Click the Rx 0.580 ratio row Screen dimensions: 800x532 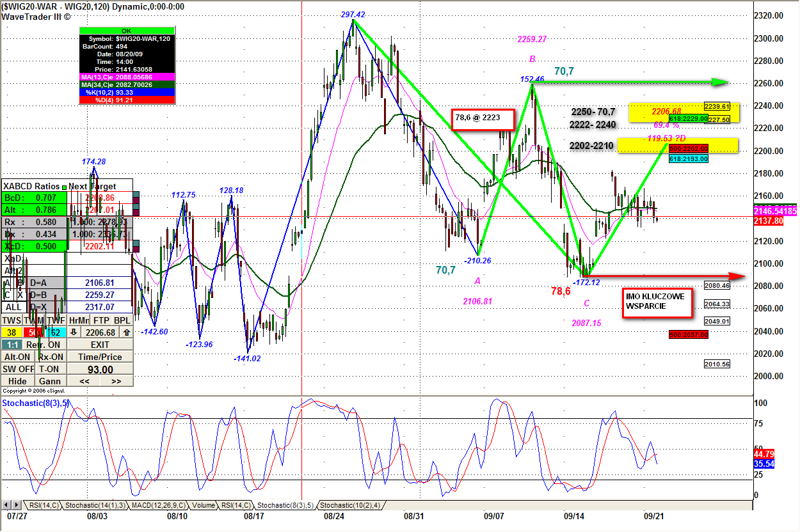(x=34, y=222)
